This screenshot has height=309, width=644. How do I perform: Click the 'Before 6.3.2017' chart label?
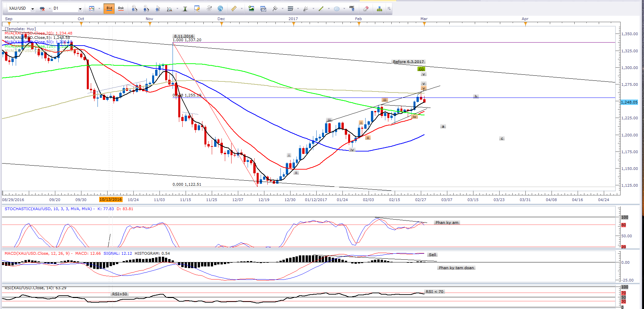(408, 62)
